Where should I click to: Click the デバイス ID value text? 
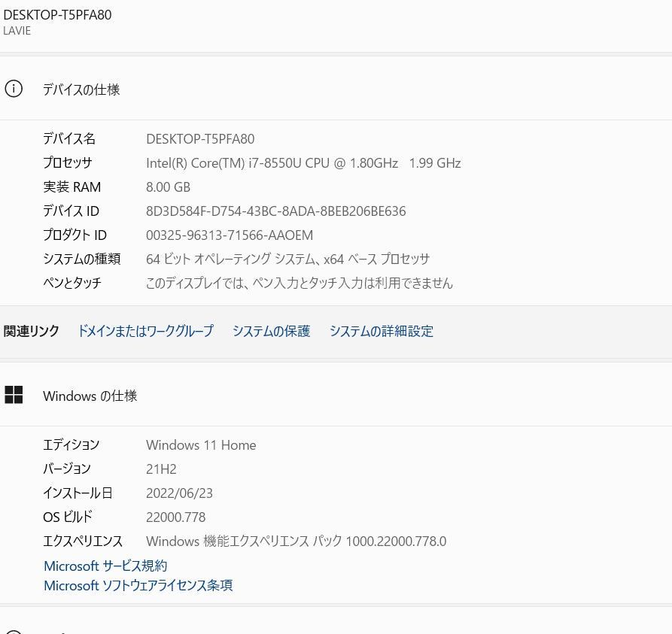click(x=275, y=211)
